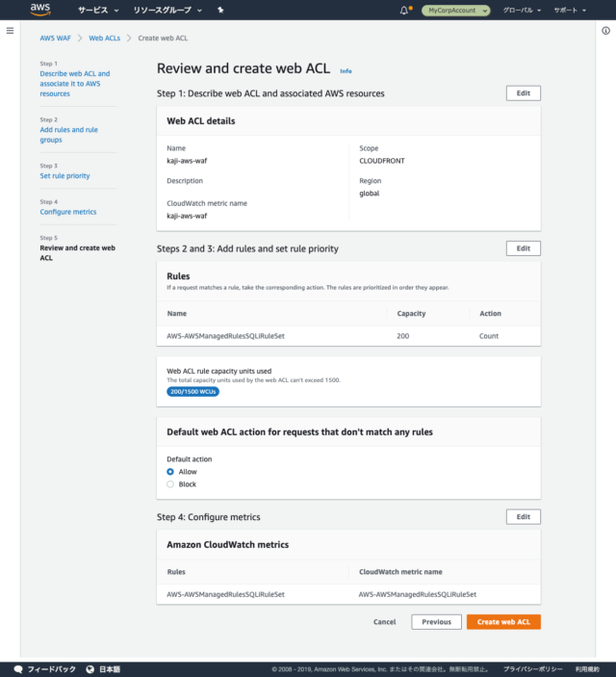Expand the サービス dropdown menu
Viewport: 616px width, 677px height.
click(98, 11)
